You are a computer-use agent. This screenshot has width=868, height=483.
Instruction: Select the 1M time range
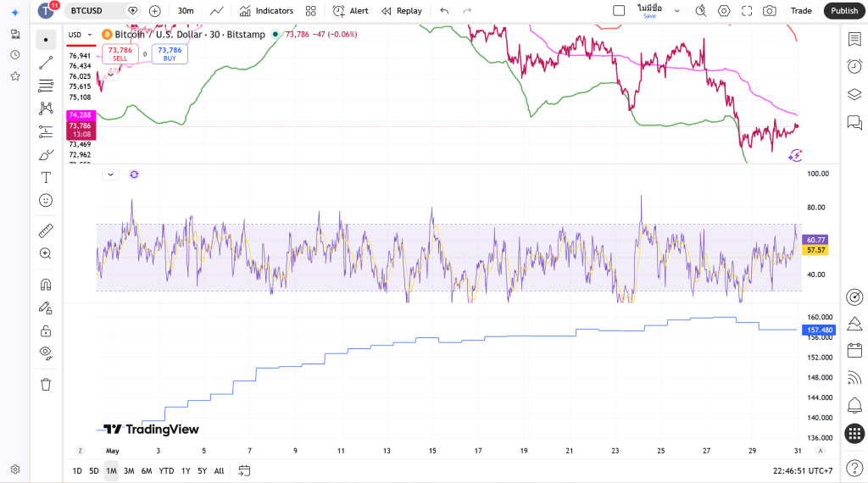click(111, 471)
